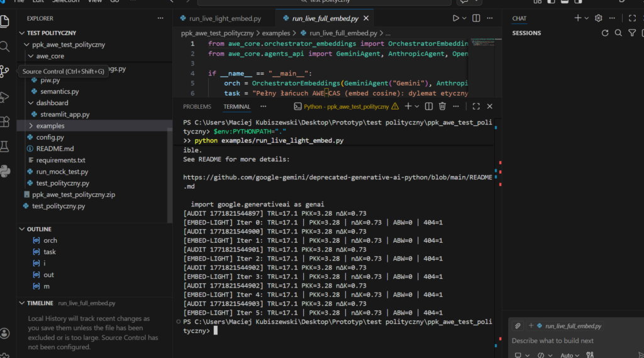Open chat settings gear icon
Viewport: 644px width, 358px height.
(598, 18)
